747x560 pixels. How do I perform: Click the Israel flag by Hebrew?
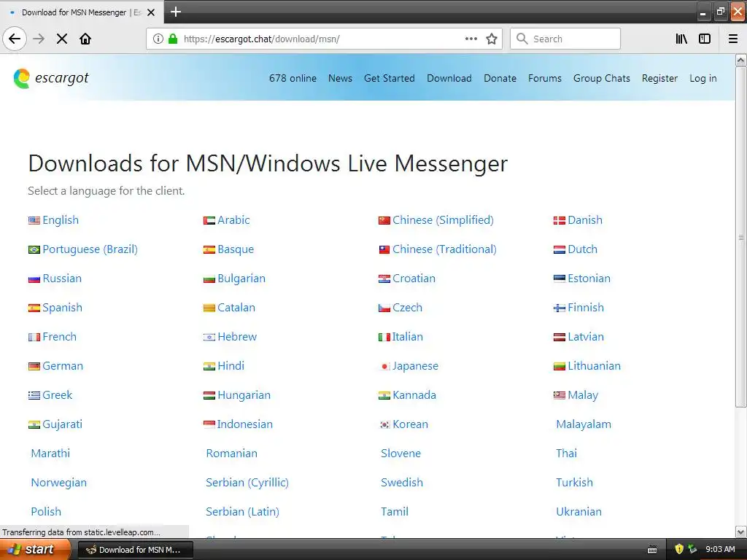(x=209, y=337)
